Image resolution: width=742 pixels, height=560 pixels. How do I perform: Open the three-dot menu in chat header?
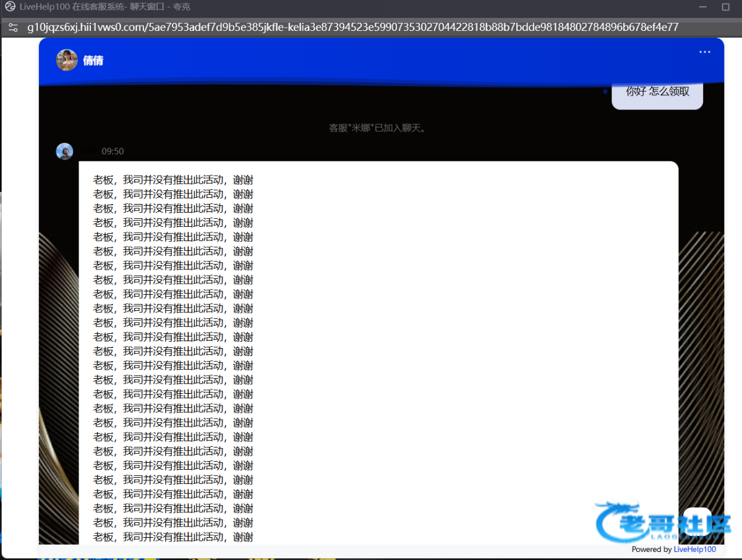[x=704, y=52]
